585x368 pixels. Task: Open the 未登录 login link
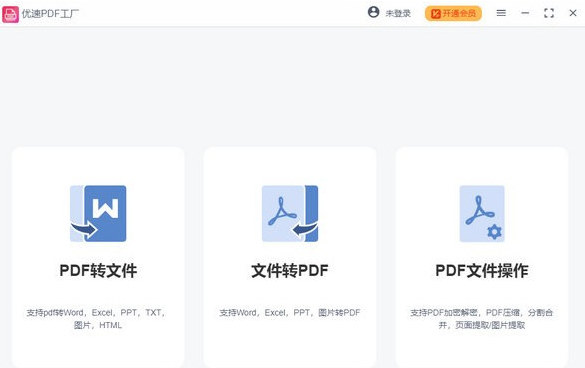click(398, 14)
